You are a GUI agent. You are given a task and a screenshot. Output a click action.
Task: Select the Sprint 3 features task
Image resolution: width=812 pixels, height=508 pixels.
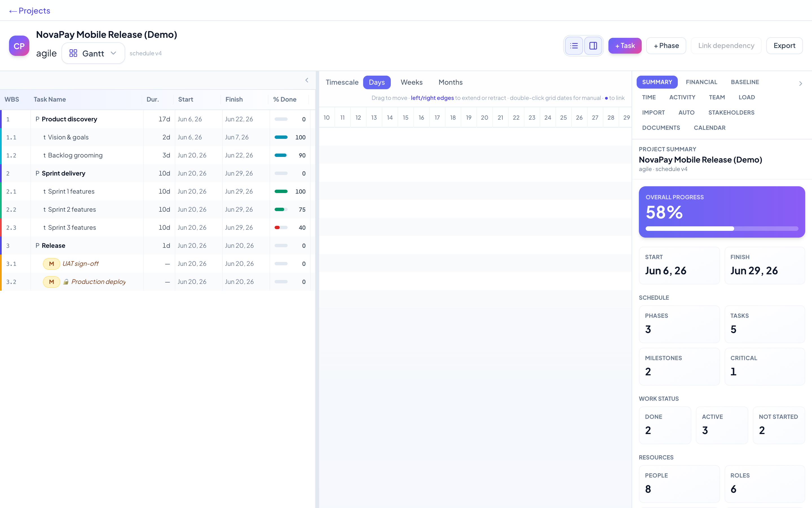[158, 227]
